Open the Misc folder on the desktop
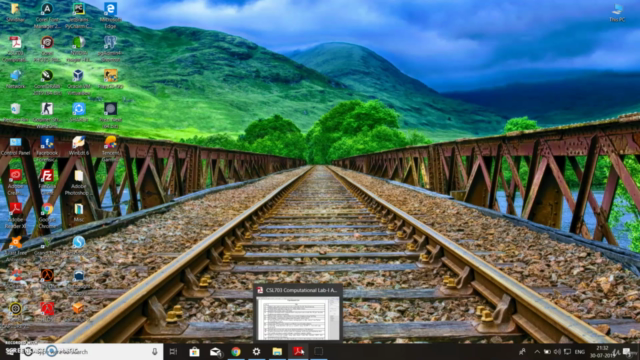The image size is (640, 360). [78, 213]
